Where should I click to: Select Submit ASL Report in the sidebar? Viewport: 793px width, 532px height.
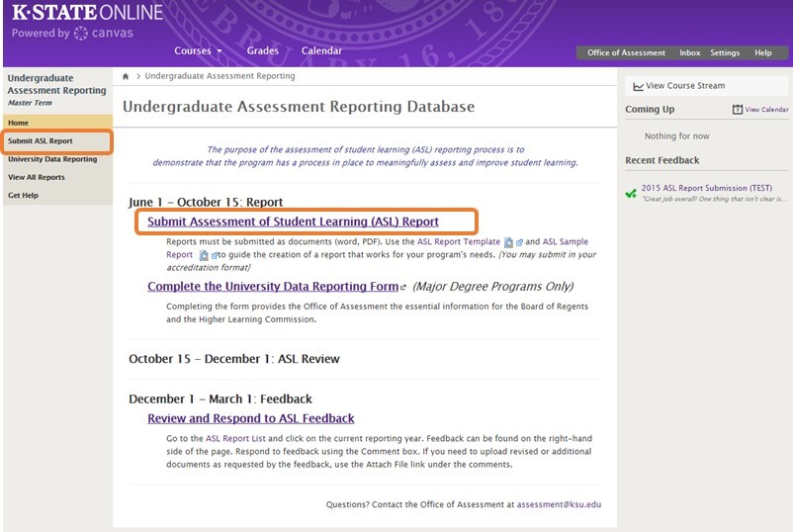click(x=41, y=141)
